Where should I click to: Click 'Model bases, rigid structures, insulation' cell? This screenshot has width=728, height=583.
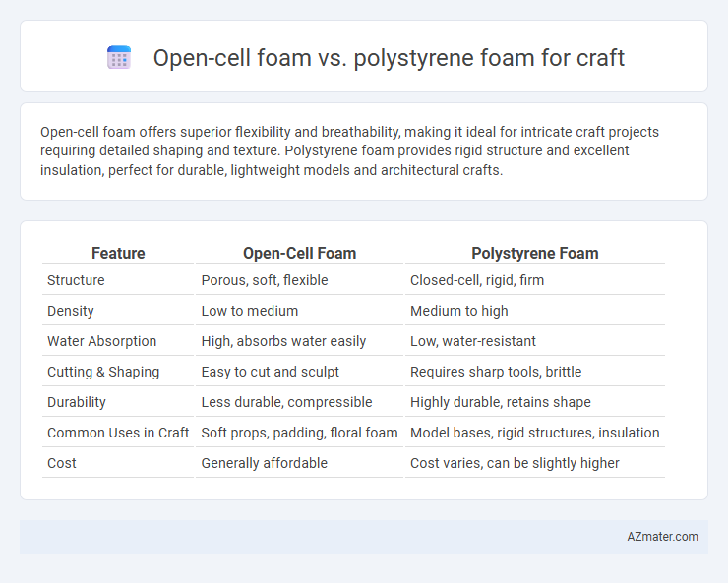[x=534, y=433]
